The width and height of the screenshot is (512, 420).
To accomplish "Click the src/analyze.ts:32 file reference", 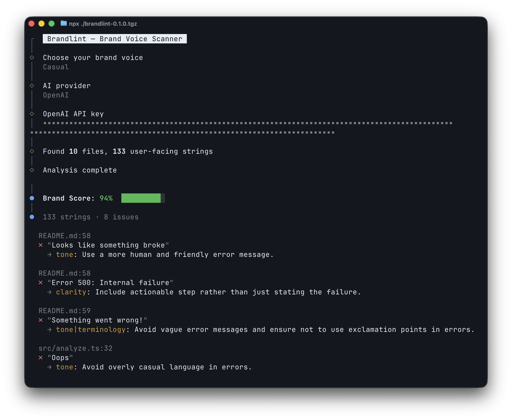I will pyautogui.click(x=76, y=348).
